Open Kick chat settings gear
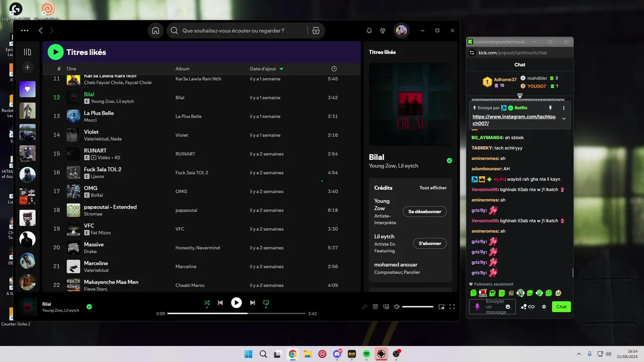The image size is (644, 362). click(544, 307)
